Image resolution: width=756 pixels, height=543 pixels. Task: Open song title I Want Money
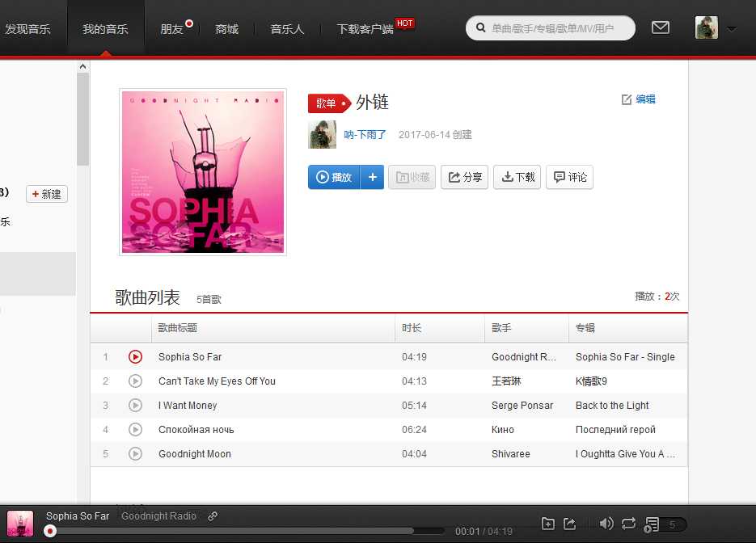pyautogui.click(x=188, y=405)
